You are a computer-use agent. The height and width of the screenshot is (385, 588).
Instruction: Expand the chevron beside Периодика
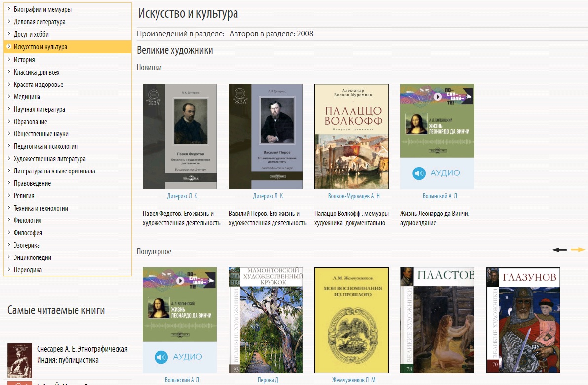pos(9,270)
